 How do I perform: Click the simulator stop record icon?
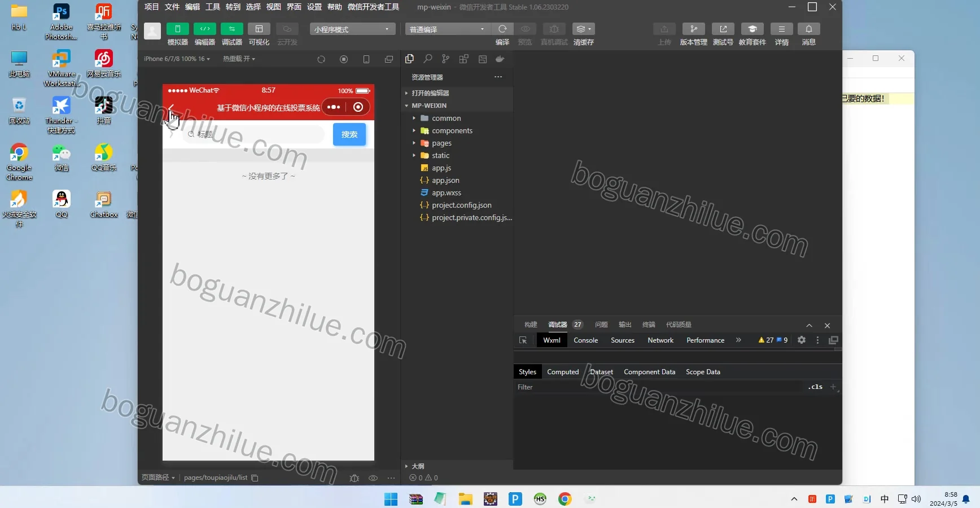pos(344,59)
